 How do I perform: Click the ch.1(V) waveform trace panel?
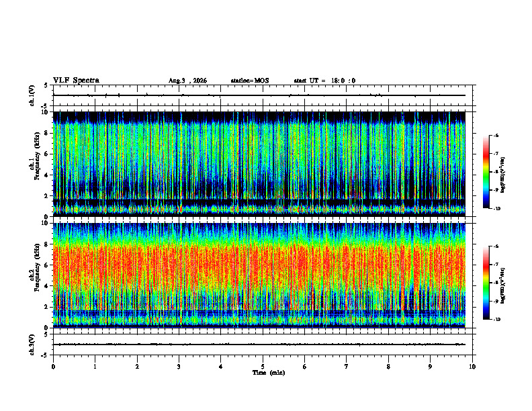pos(263,95)
